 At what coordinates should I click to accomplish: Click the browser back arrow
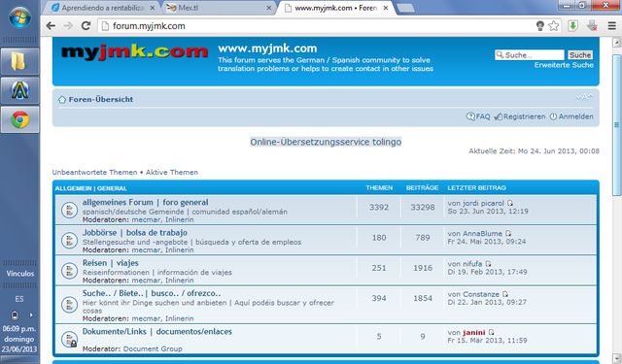(x=51, y=26)
